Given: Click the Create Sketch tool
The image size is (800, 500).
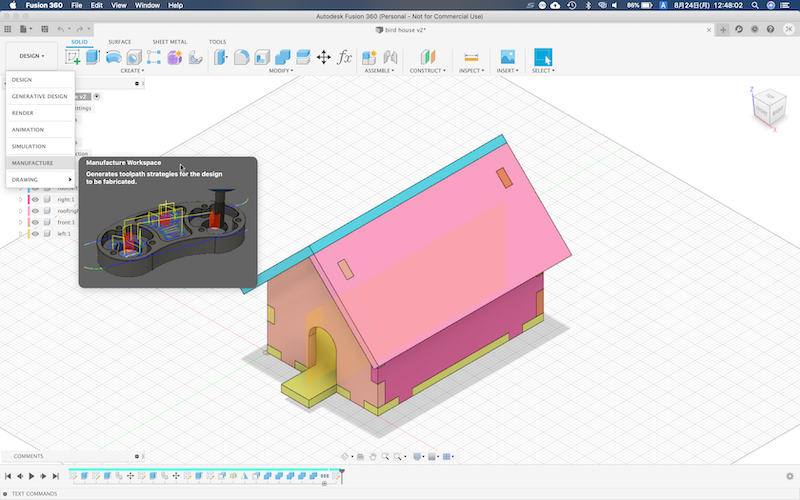Looking at the screenshot, I should click(x=72, y=57).
